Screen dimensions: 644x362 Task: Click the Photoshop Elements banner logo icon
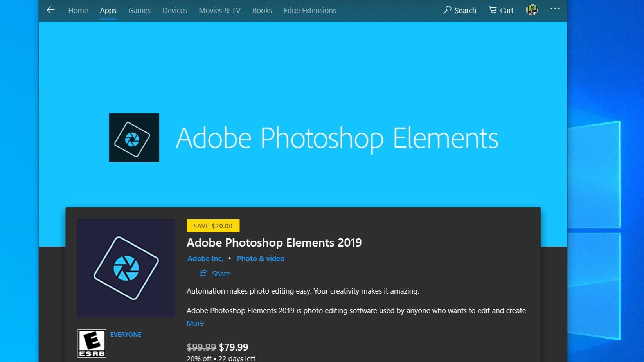click(x=134, y=138)
